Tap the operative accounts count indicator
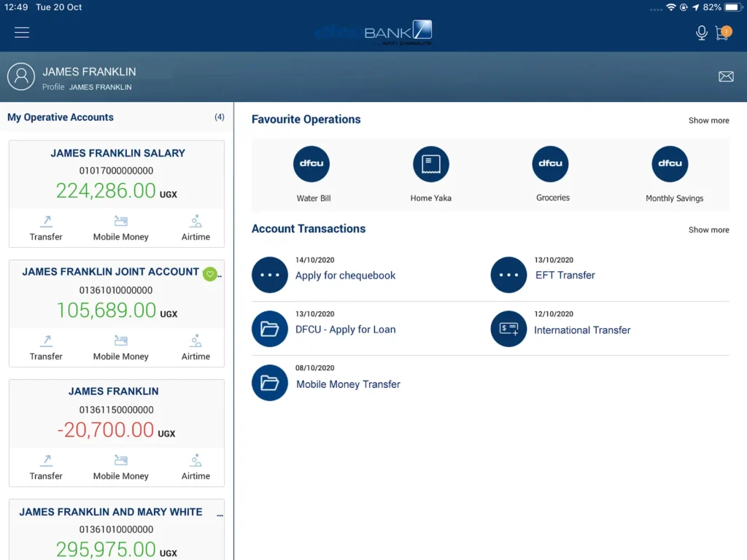747x560 pixels. (x=220, y=117)
